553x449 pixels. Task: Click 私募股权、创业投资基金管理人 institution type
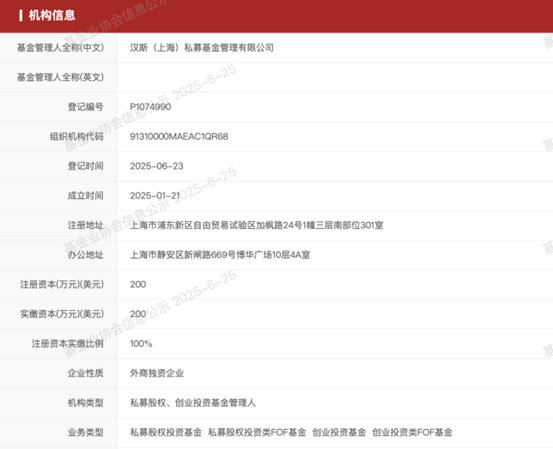coord(193,403)
